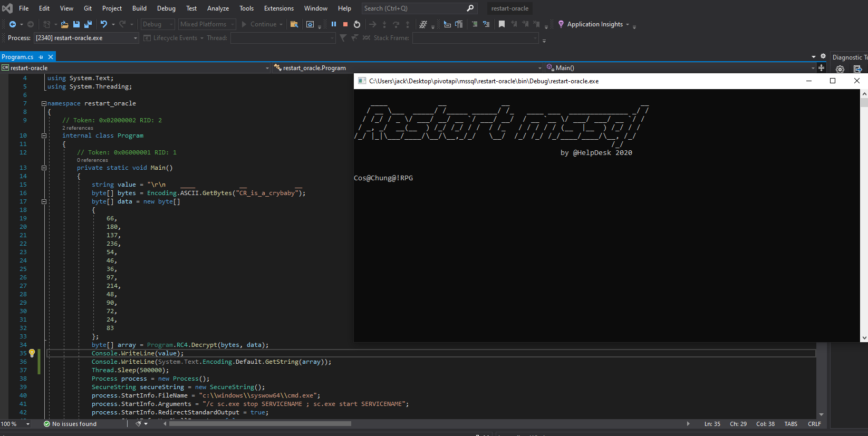Open Diagnostic Tools settings gear
Image resolution: width=868 pixels, height=436 pixels.
pos(840,69)
